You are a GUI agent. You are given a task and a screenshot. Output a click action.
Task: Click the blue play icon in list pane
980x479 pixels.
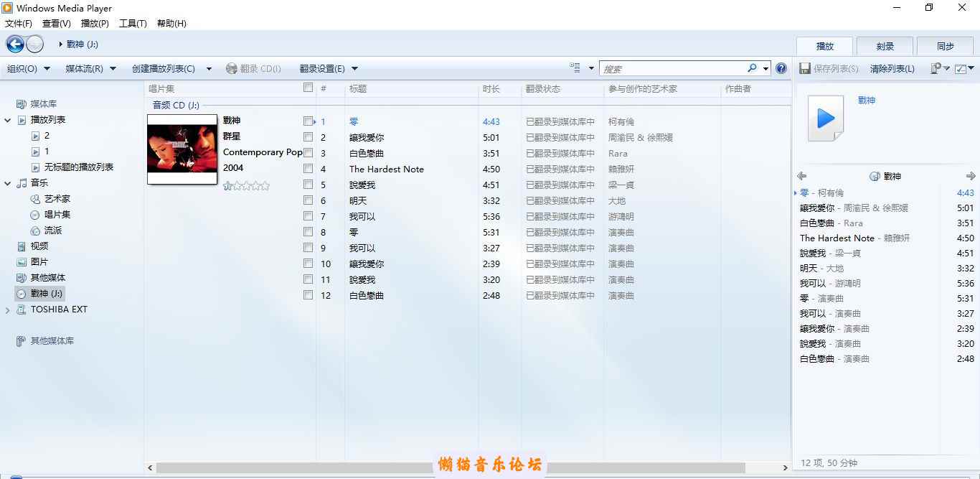pyautogui.click(x=826, y=118)
